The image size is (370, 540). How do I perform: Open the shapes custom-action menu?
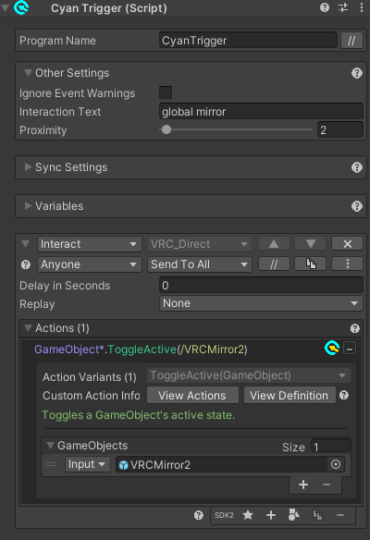[x=294, y=515]
